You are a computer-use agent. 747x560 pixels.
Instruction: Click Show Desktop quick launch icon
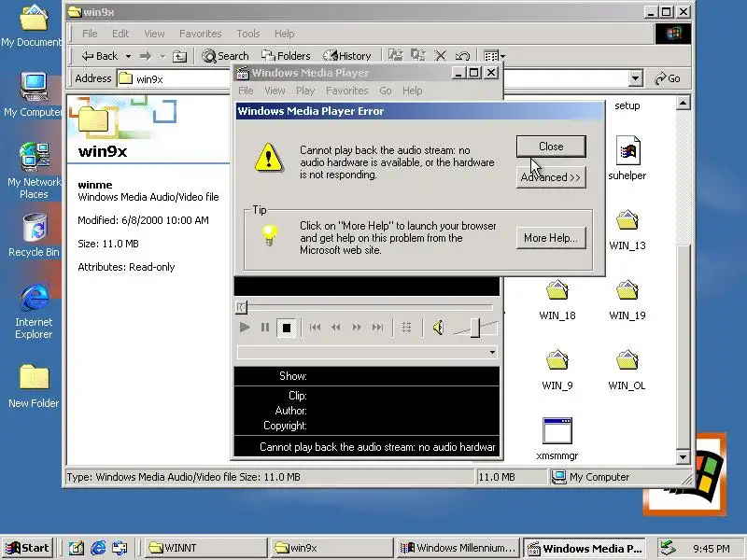pyautogui.click(x=77, y=548)
